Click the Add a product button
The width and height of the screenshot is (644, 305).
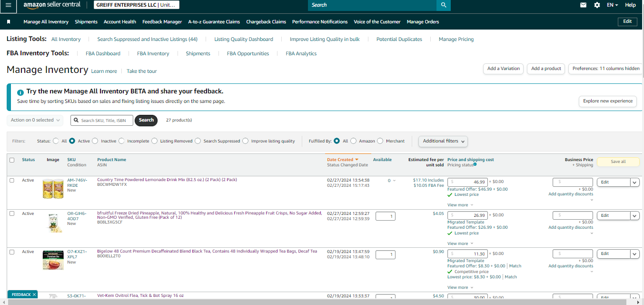(x=546, y=69)
